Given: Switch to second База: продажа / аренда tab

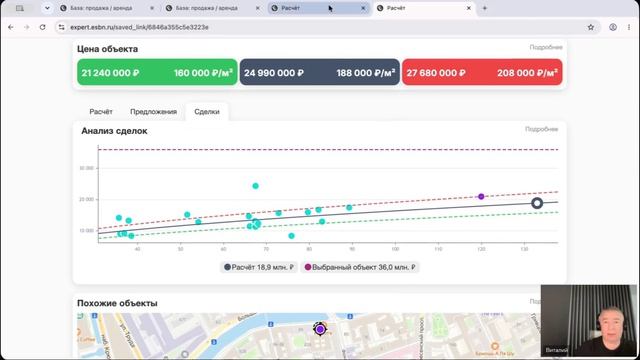Looking at the screenshot, I should click(213, 8).
